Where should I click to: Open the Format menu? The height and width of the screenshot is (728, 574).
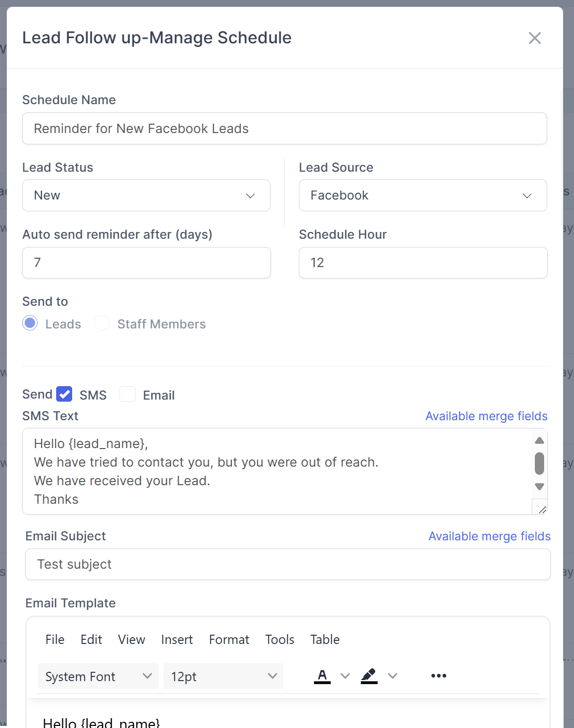click(x=229, y=640)
